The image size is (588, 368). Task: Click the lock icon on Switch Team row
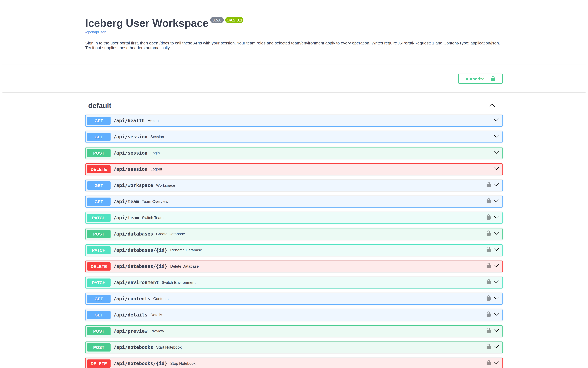(488, 217)
